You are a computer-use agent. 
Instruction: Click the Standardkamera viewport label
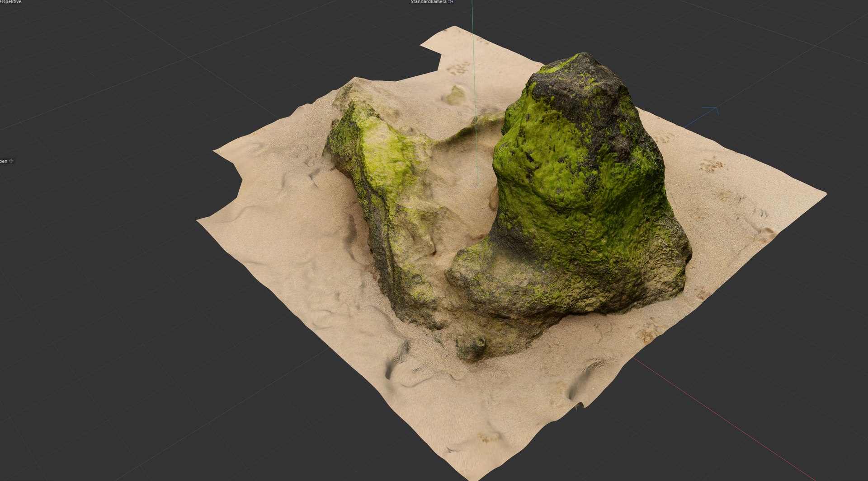click(428, 2)
